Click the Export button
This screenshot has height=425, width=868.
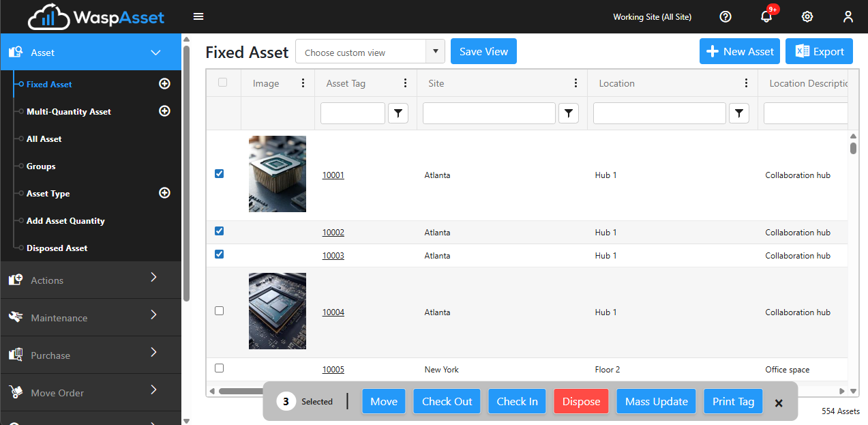pos(819,51)
